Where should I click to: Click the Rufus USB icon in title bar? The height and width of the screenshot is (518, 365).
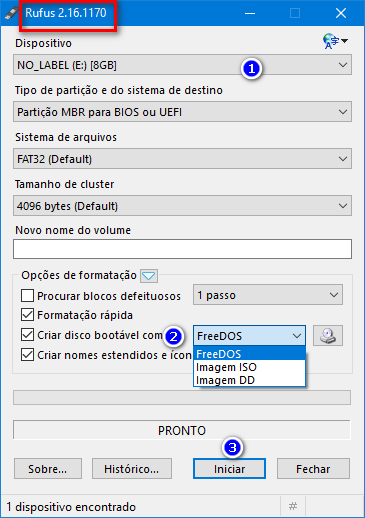click(x=11, y=13)
